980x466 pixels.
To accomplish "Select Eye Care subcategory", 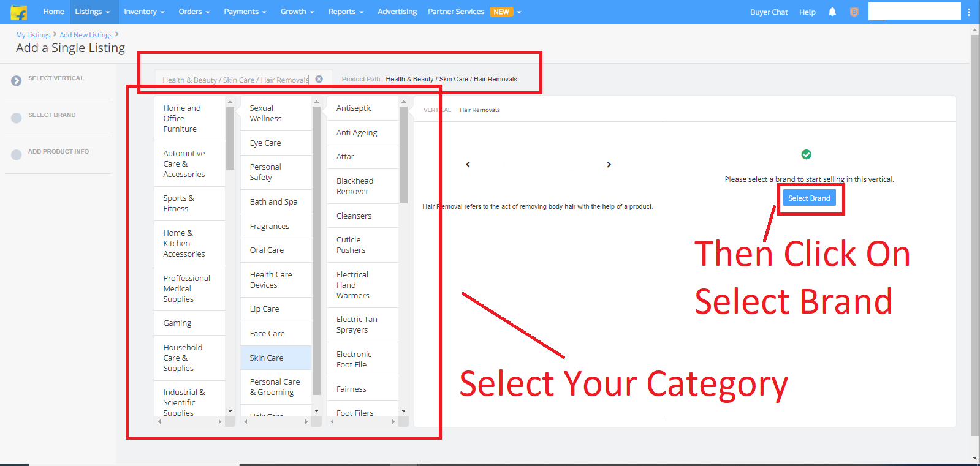I will tap(276, 143).
